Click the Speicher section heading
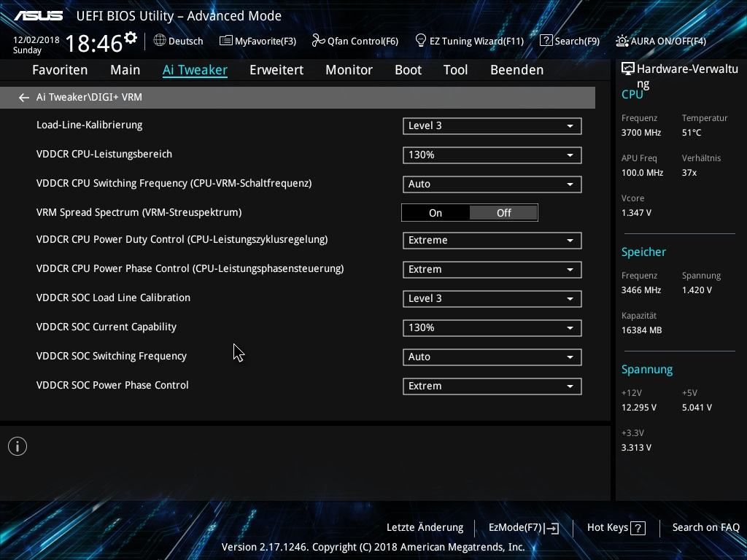747x560 pixels. (643, 252)
